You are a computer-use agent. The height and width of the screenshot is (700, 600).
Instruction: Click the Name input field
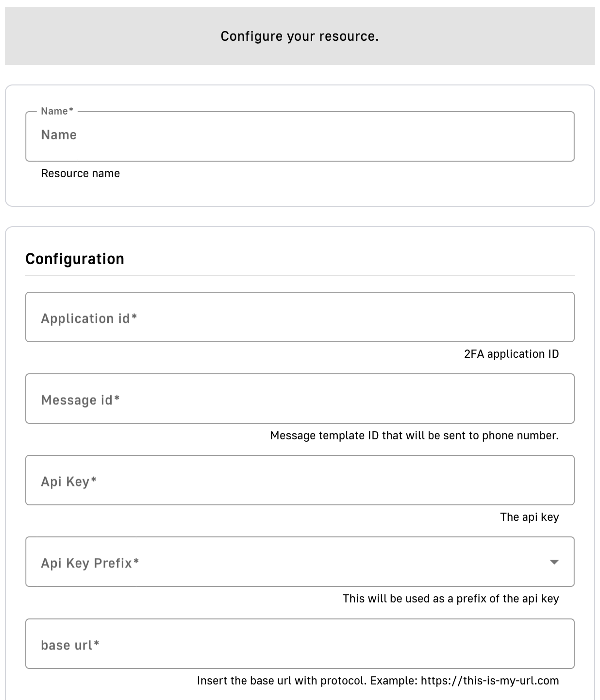(x=300, y=136)
